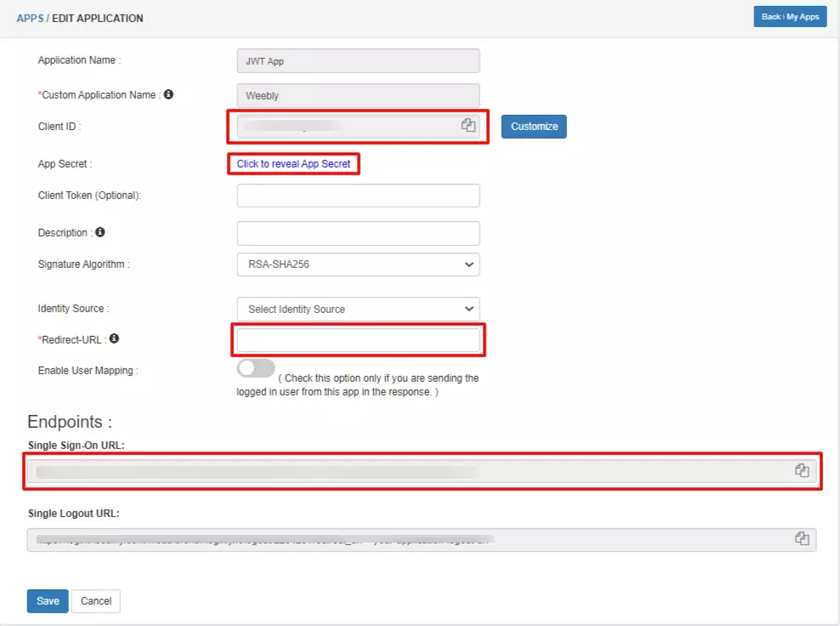Click into the Client ID field
Screen dimensions: 840x626
[x=358, y=127]
